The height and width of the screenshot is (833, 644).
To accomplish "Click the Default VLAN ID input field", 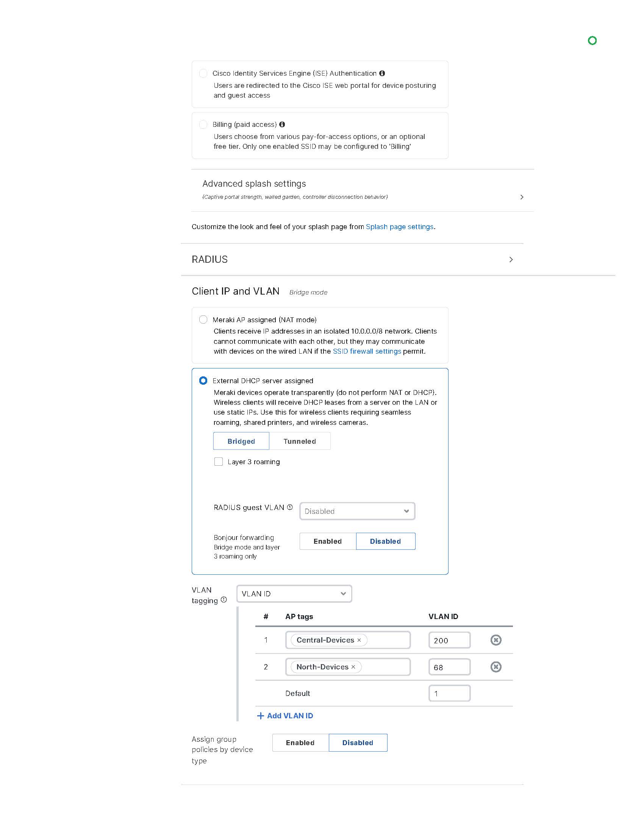I will 449,693.
